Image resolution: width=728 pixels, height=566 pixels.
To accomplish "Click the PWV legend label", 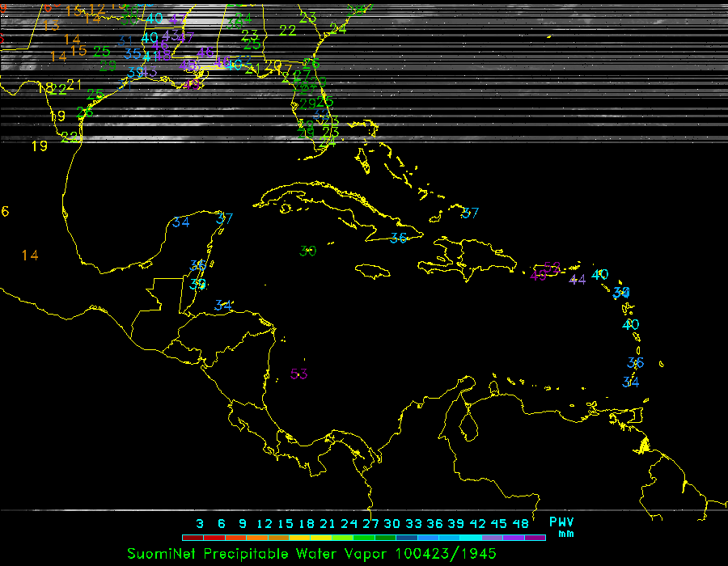I will tap(561, 522).
